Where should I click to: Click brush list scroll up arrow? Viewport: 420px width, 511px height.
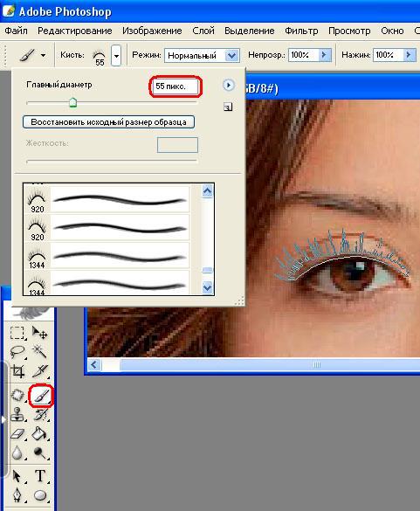[x=208, y=191]
